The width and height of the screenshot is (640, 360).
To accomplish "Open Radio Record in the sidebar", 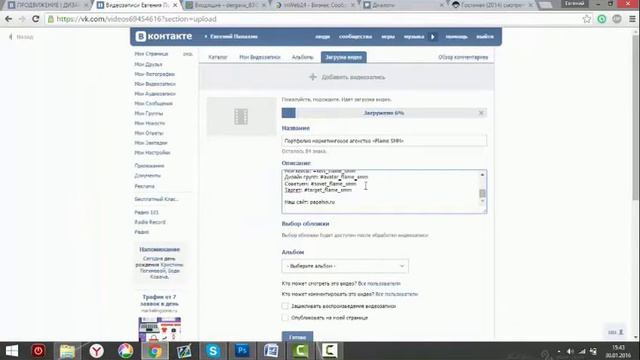I will click(150, 222).
